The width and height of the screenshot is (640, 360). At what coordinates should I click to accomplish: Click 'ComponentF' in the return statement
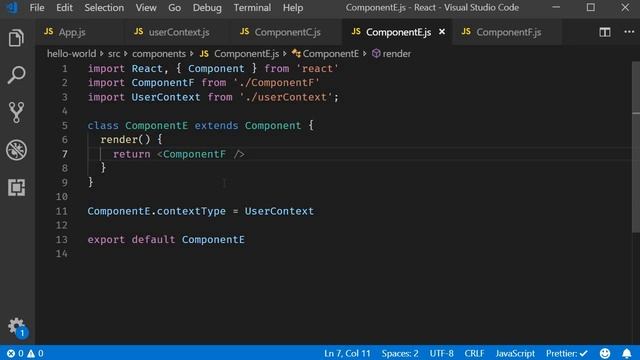[x=194, y=154]
